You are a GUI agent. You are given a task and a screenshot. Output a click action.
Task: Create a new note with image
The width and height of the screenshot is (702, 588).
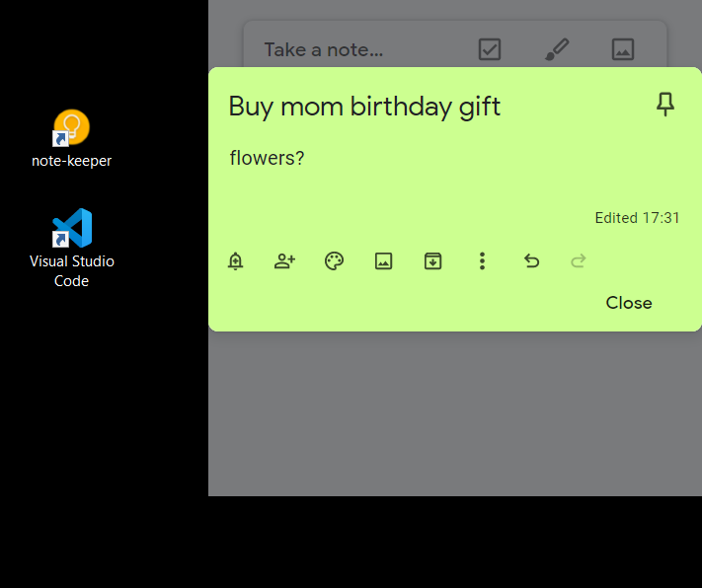623,49
